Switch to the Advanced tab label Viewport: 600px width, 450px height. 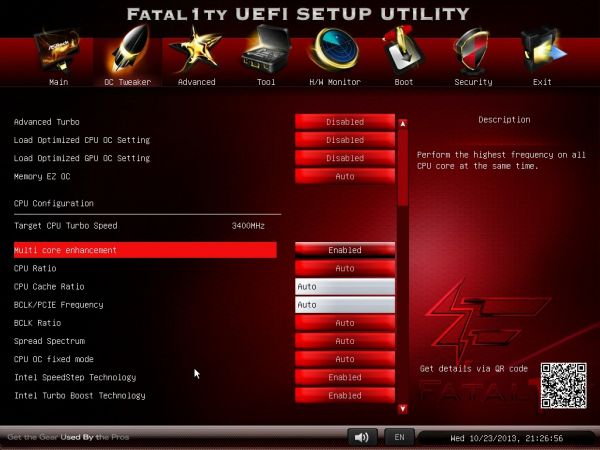pyautogui.click(x=197, y=82)
